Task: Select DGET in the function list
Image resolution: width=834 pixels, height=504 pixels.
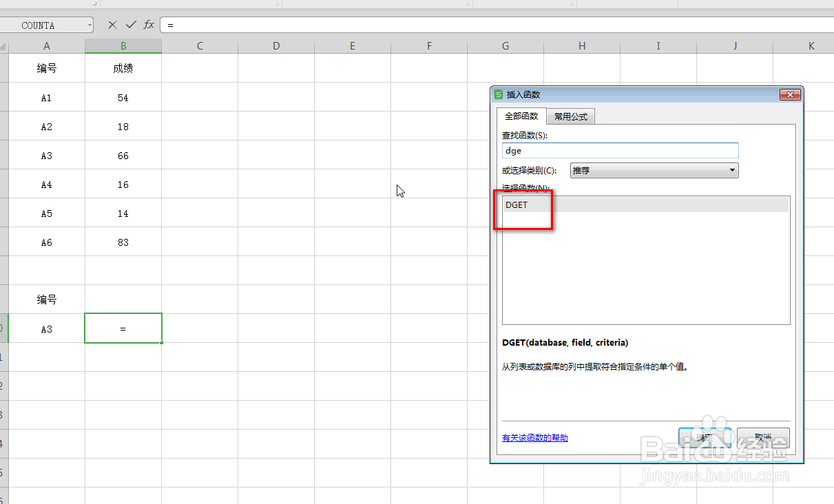Action: click(x=645, y=204)
